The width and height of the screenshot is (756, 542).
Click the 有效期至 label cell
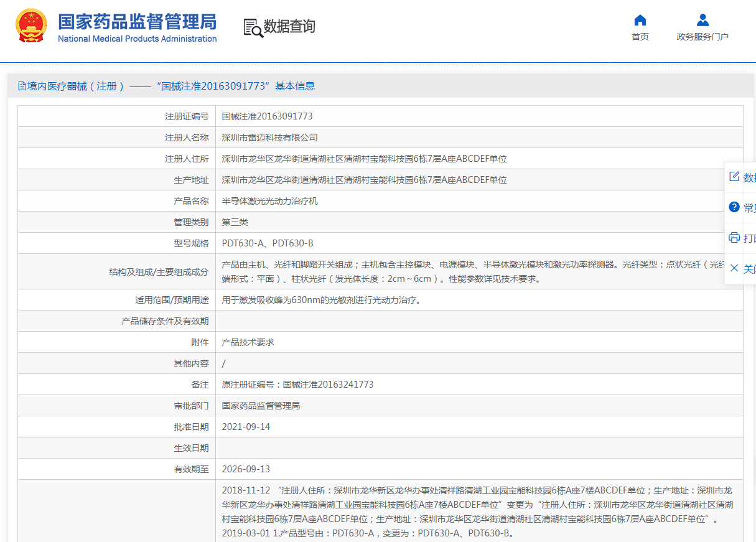tap(116, 469)
